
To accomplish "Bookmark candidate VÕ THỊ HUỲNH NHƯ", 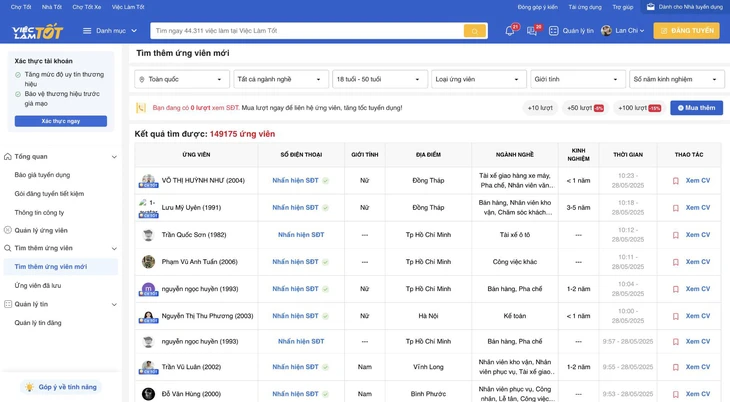I will [x=676, y=181].
